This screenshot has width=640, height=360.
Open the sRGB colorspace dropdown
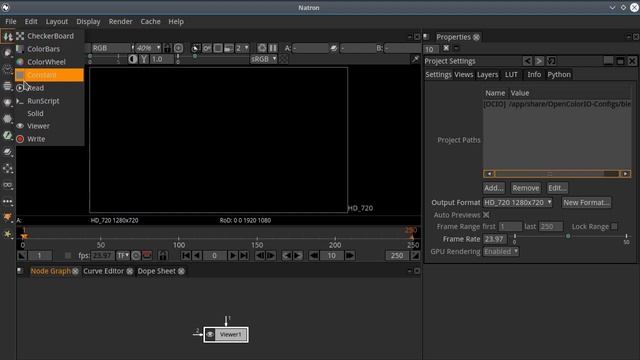tap(263, 59)
